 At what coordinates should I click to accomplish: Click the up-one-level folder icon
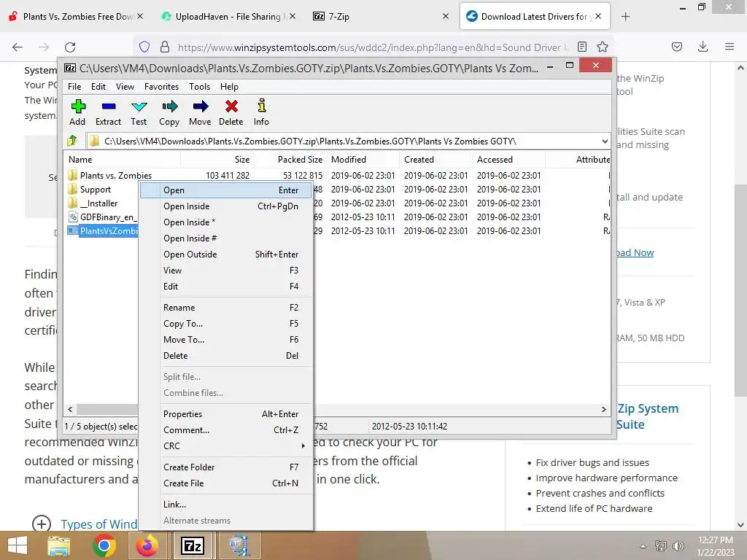click(72, 141)
